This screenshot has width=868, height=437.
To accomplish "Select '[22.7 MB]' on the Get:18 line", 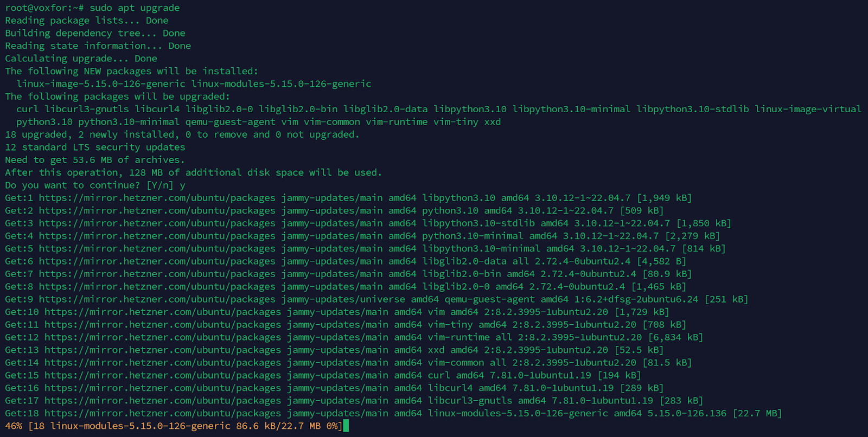I will [757, 414].
